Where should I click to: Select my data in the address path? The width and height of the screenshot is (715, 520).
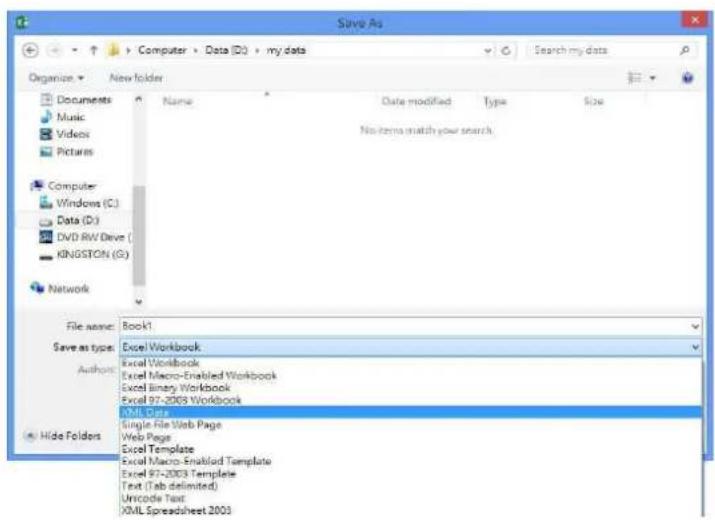tap(286, 50)
